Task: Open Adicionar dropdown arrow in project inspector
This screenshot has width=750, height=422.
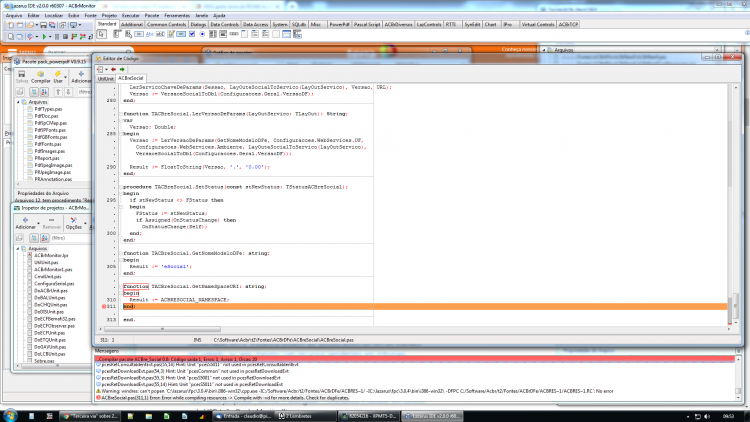Action: coord(38,223)
